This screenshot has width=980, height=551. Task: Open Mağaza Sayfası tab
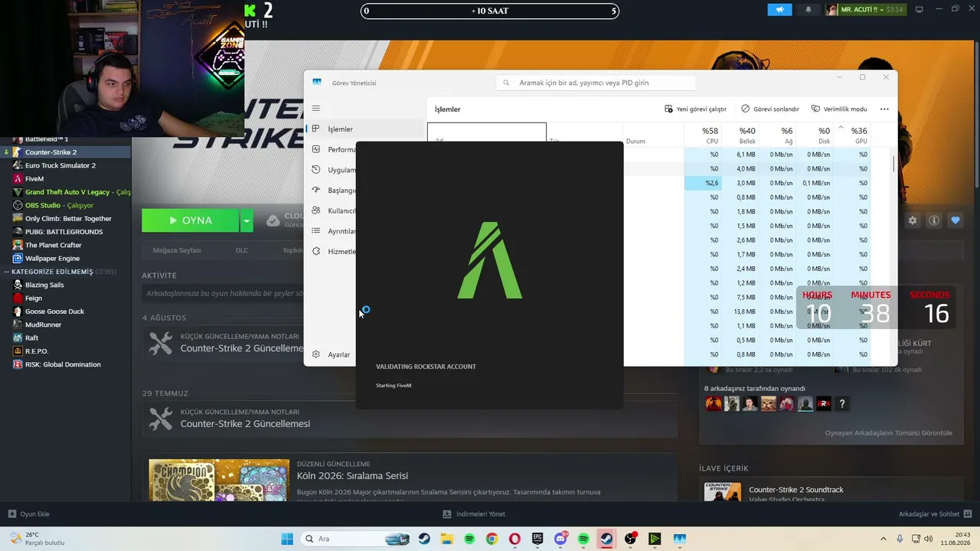[177, 250]
